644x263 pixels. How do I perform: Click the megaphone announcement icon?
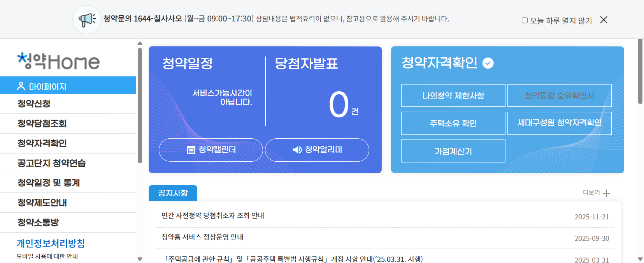87,19
